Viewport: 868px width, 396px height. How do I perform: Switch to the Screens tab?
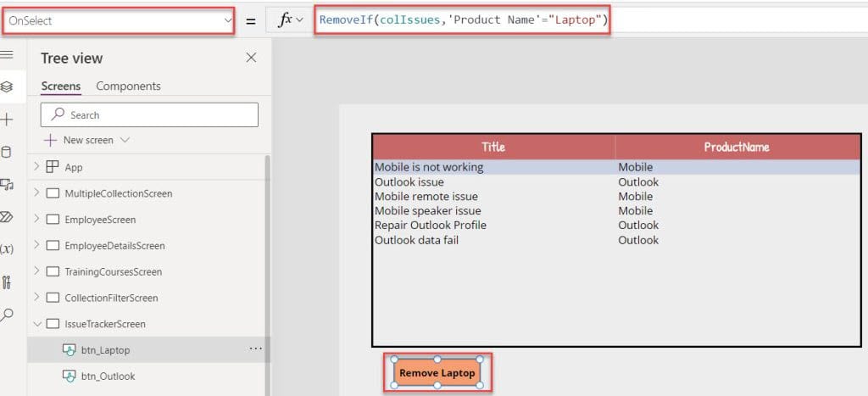tap(61, 86)
